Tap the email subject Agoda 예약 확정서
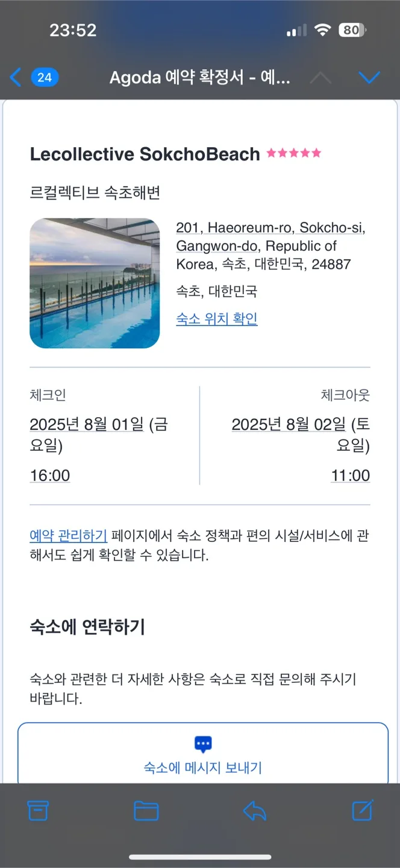 200,78
